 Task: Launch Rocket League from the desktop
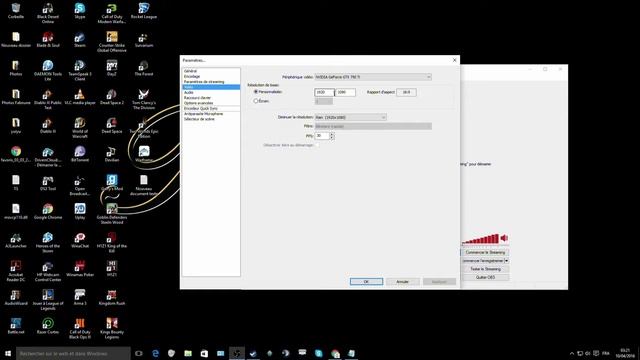144,11
